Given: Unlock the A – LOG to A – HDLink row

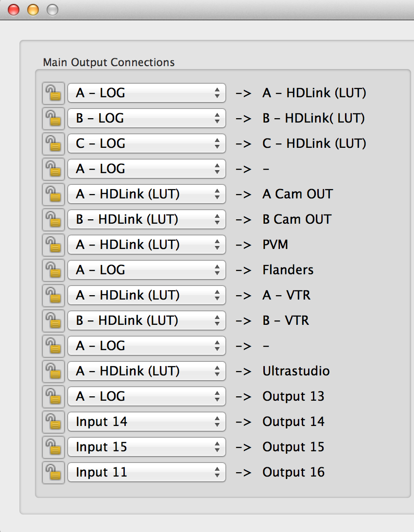Looking at the screenshot, I should click(x=53, y=93).
